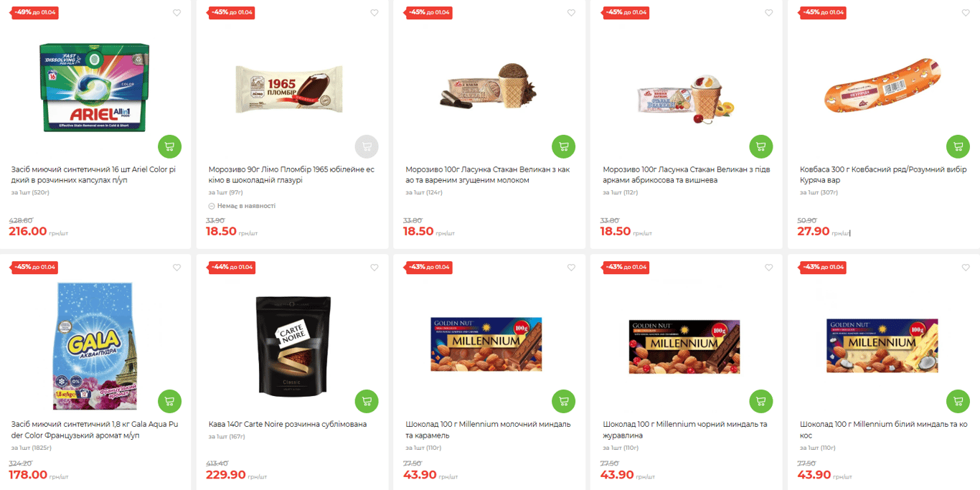Favorite the Ariel Color capsules with heart

[x=177, y=13]
